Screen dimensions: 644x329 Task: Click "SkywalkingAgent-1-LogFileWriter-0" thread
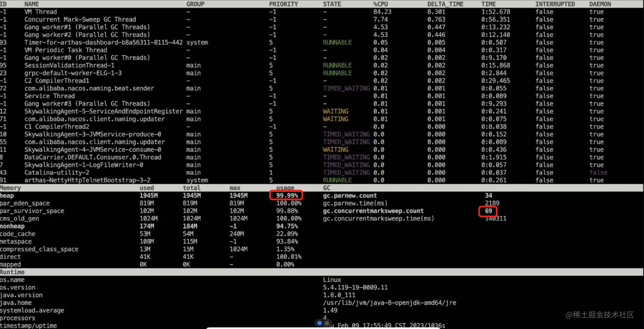point(83,165)
